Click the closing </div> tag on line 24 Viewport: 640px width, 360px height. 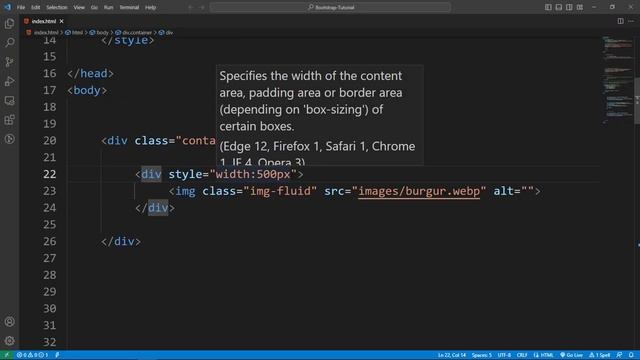pos(155,208)
